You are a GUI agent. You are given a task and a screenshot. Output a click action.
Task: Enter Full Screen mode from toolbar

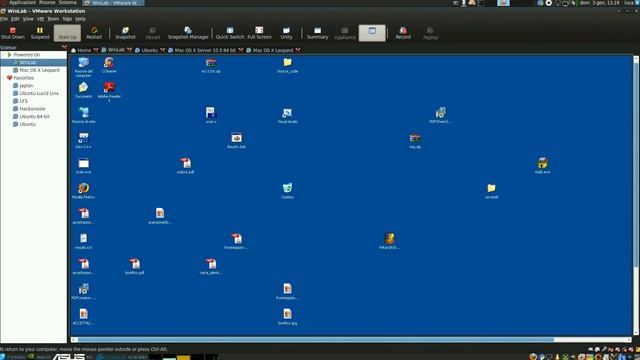coord(259,33)
